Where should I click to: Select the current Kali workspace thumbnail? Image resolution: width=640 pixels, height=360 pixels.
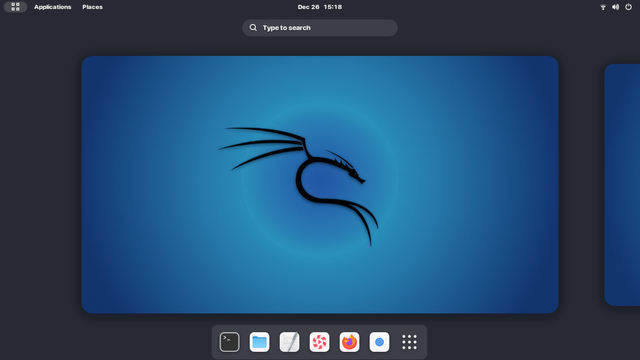coord(320,184)
